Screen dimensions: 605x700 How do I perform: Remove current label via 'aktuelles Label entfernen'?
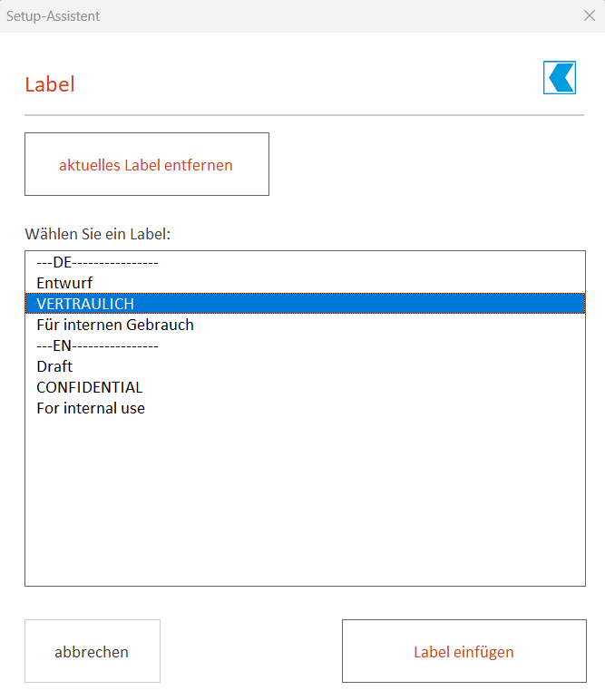pos(147,164)
